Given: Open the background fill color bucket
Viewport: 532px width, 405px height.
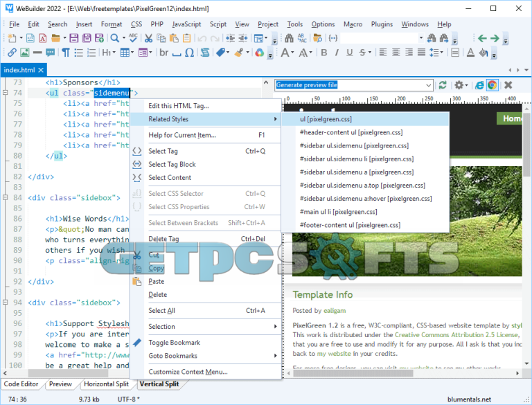Looking at the screenshot, I should tap(483, 53).
